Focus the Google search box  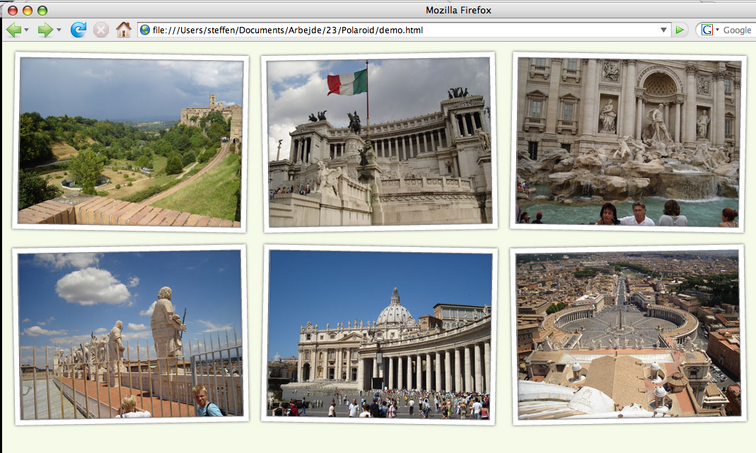pos(737,30)
